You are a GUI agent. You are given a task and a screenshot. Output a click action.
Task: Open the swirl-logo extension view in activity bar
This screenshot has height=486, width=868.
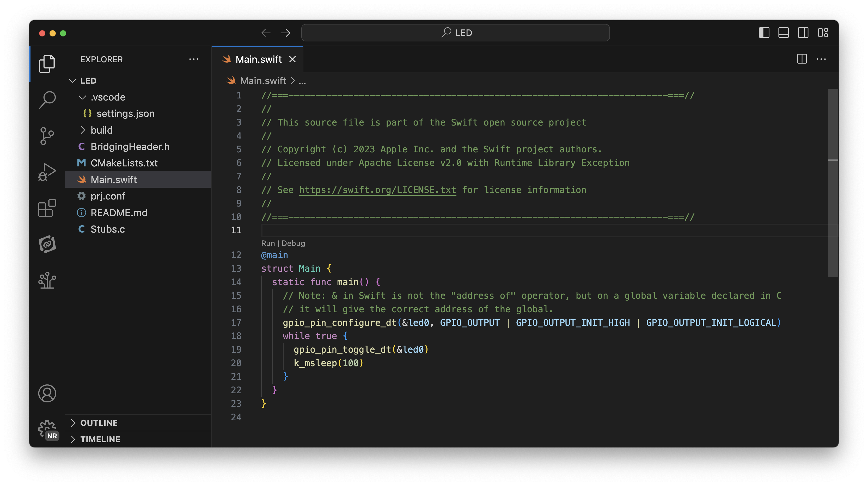(47, 244)
